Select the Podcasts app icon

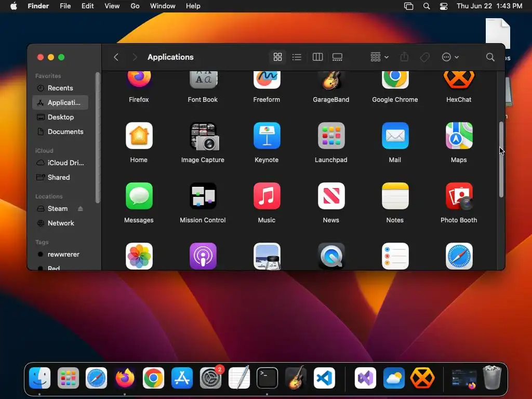[x=203, y=256]
